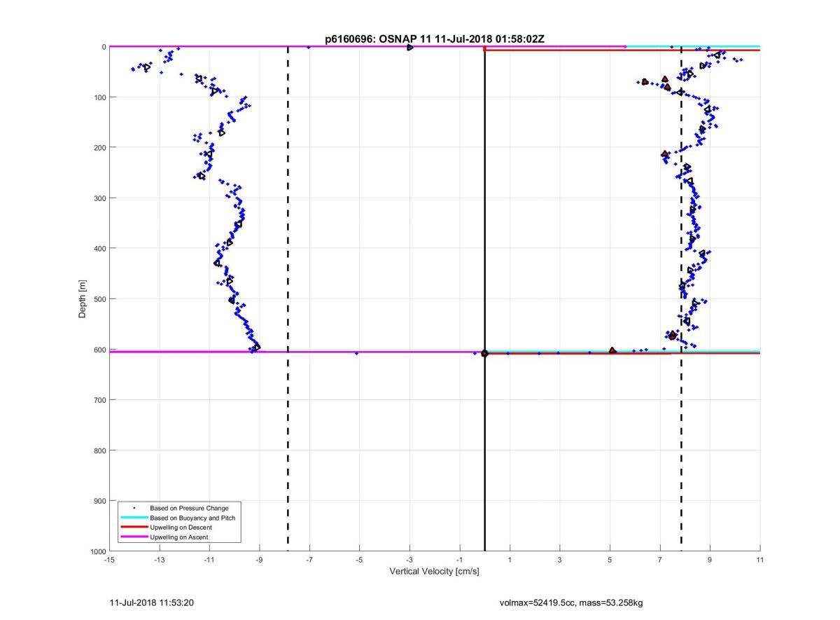Click the x-axis tick label "7"

point(660,560)
